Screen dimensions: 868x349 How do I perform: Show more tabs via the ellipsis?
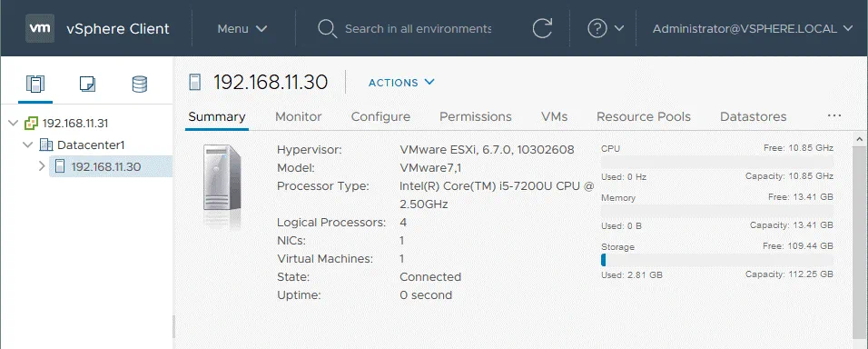click(834, 115)
